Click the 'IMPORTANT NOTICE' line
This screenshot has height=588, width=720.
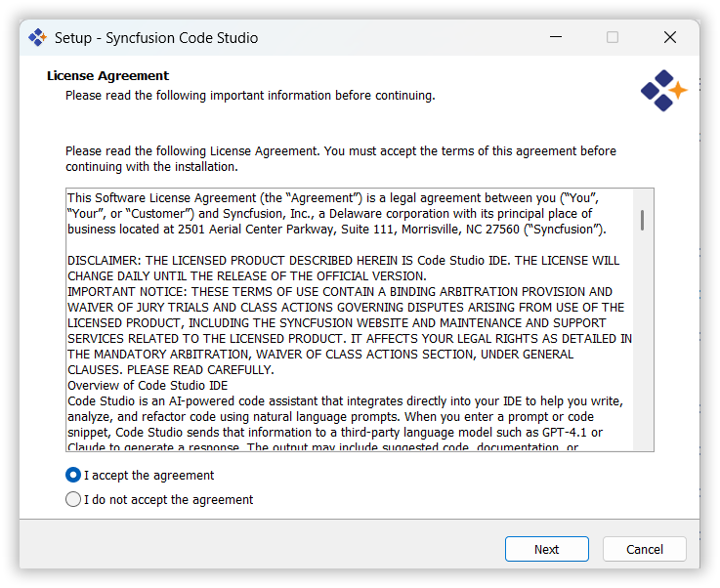coord(340,291)
